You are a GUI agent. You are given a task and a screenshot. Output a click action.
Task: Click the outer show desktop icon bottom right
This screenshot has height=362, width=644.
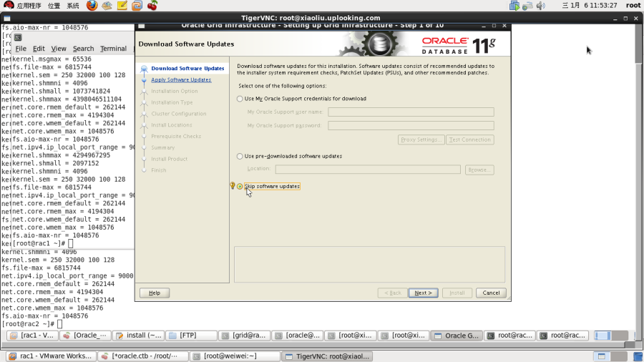point(638,356)
